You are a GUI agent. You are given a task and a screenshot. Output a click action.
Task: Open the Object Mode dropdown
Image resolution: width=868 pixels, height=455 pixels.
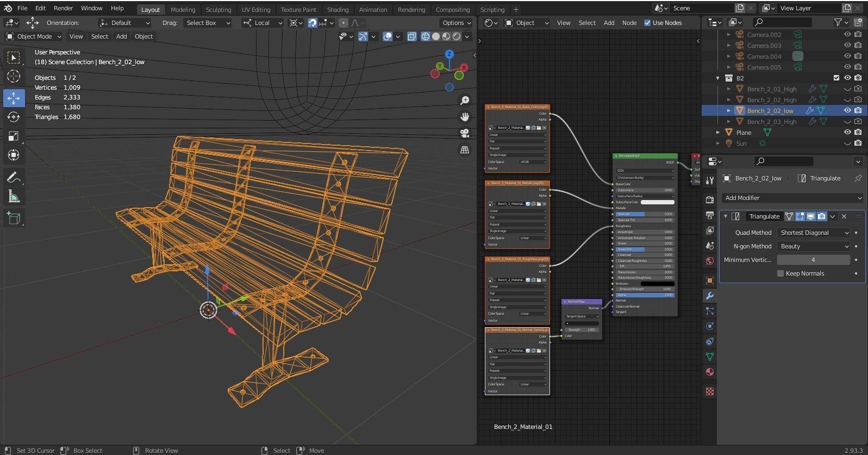pos(34,36)
